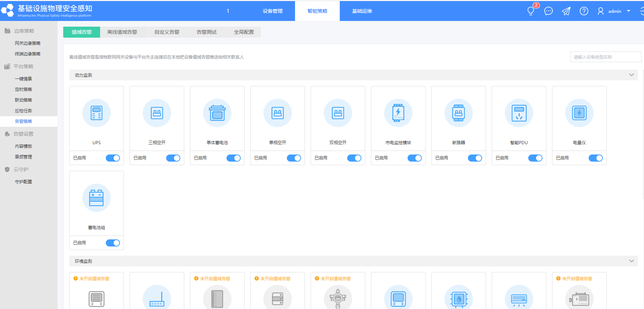Image resolution: width=644 pixels, height=309 pixels.
Task: Open the 双相空开 card icon
Action: point(338,113)
